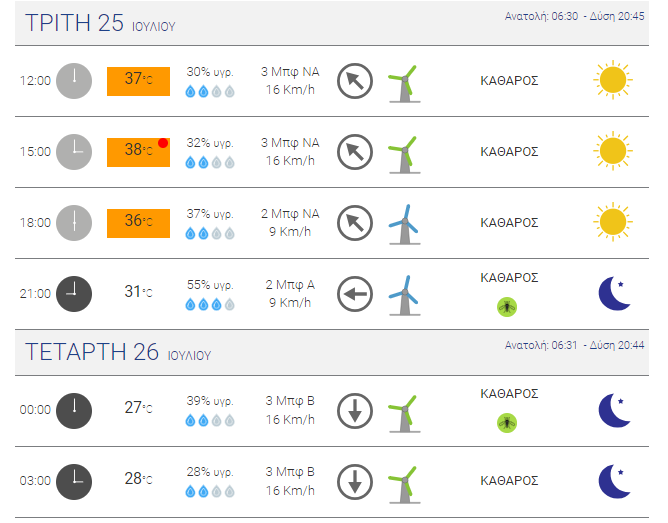Click the blue windmill icon at 18:00

[404, 224]
